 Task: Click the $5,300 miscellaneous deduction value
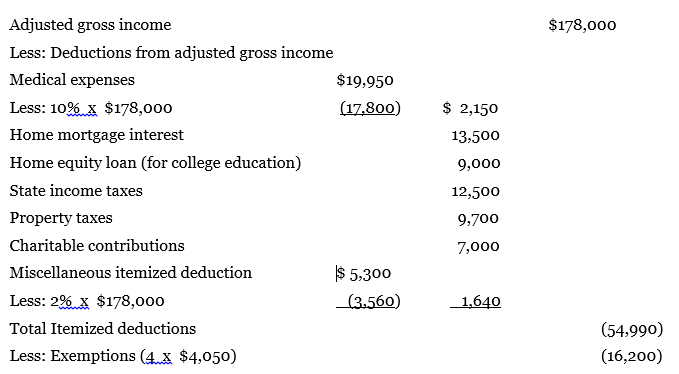click(364, 274)
